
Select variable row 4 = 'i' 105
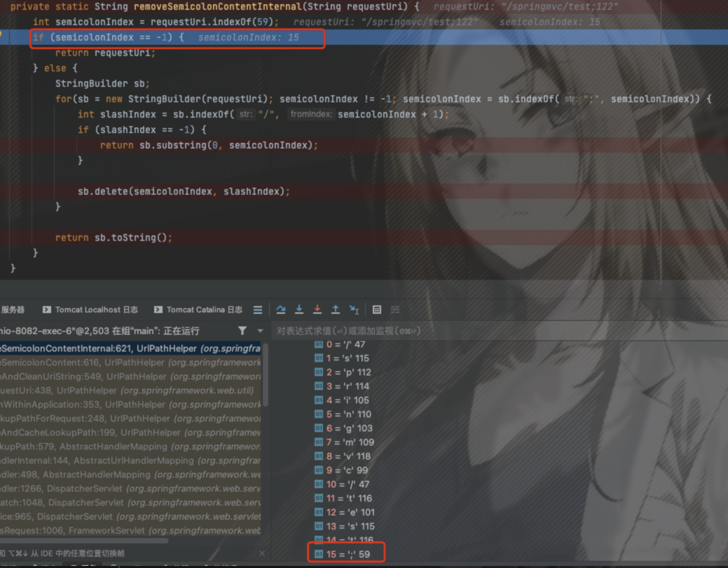tap(342, 400)
